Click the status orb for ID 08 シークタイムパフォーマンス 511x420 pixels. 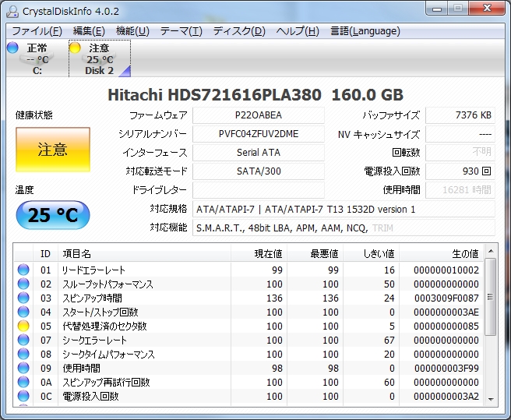click(23, 354)
